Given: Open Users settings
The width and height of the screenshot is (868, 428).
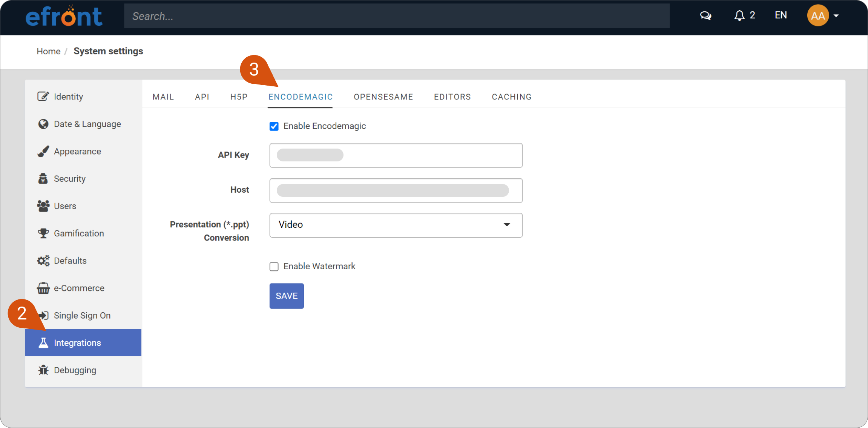Looking at the screenshot, I should 83,206.
